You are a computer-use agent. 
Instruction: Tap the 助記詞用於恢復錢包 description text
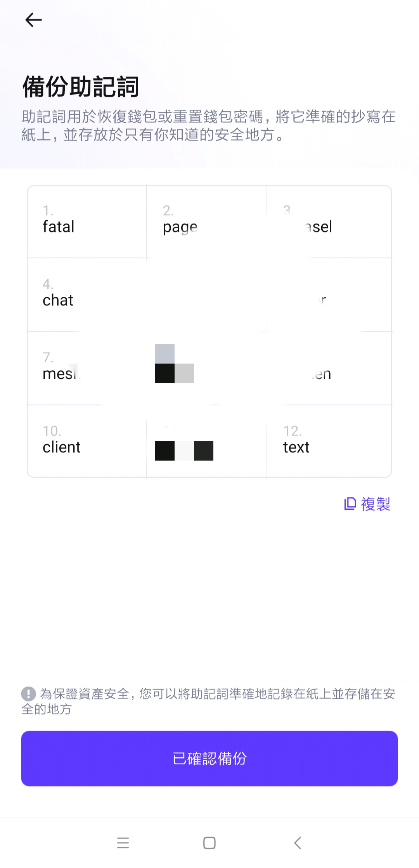point(209,125)
